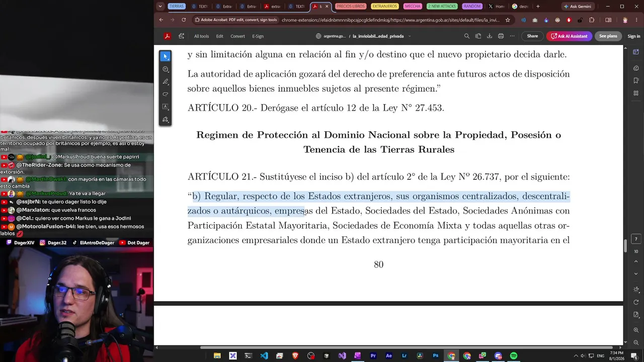Screen dimensions: 644x362
Task: Open the Convert menu
Action: (x=237, y=36)
